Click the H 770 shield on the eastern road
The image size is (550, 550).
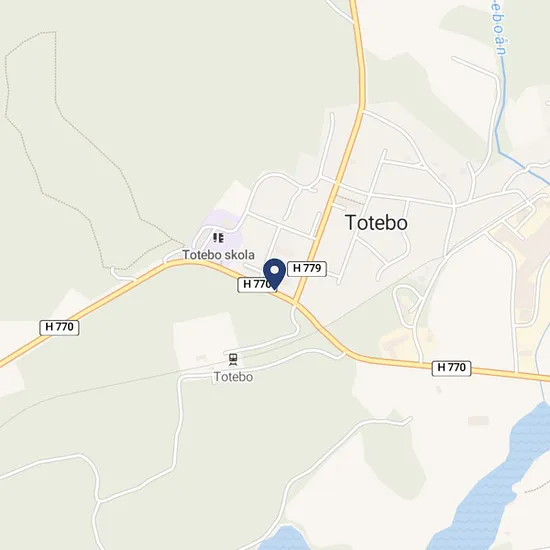[x=451, y=368]
